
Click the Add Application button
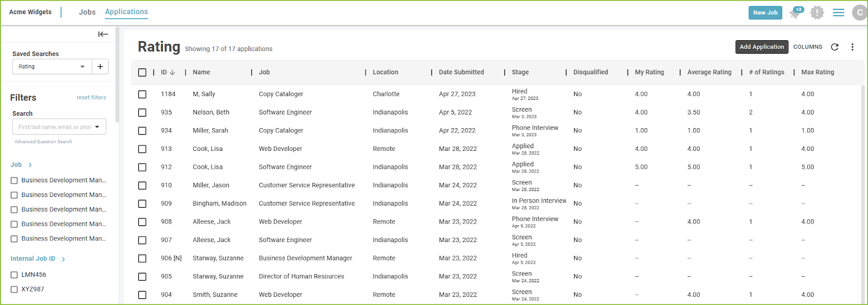coord(762,47)
